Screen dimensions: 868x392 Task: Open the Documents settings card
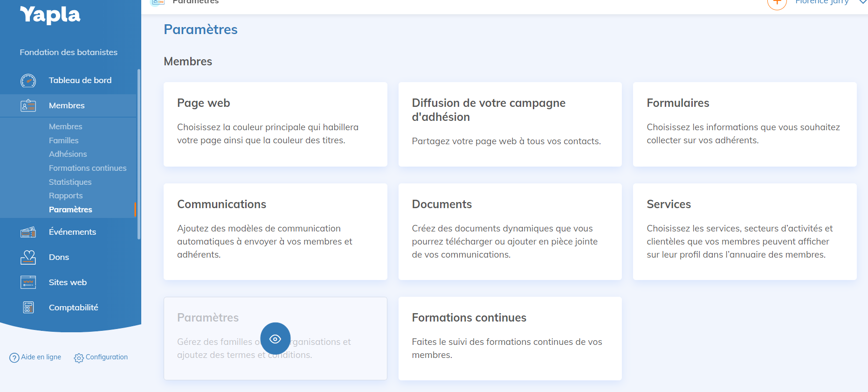click(x=510, y=231)
